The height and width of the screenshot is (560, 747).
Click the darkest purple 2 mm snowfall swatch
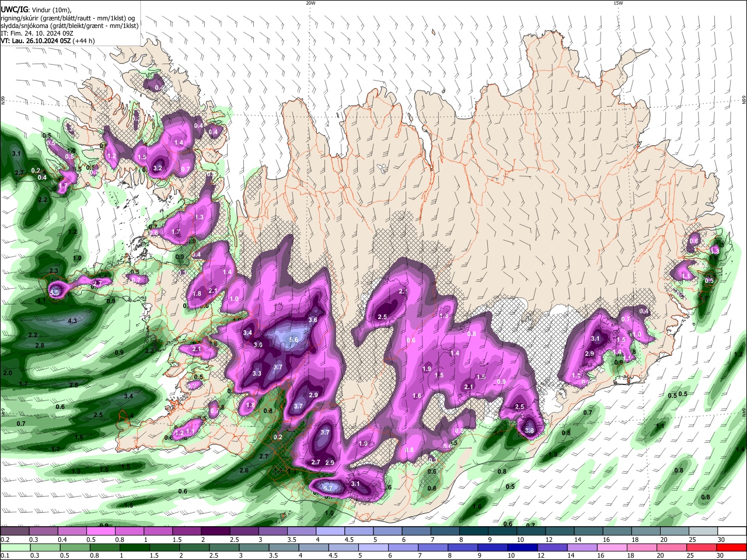click(x=215, y=531)
